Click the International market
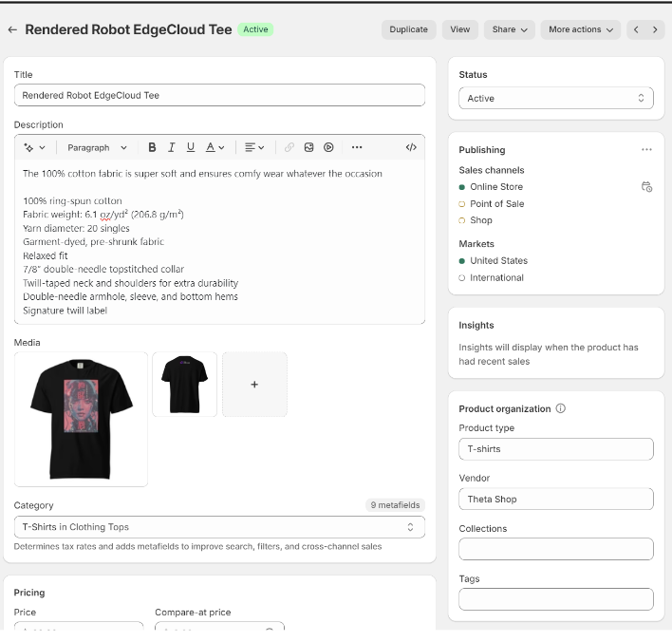 point(496,278)
